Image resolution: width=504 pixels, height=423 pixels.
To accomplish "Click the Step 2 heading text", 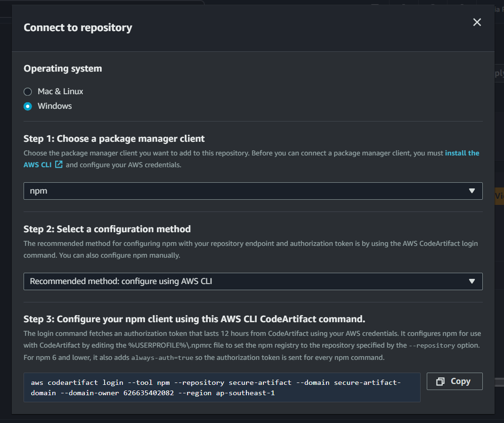I will [x=107, y=229].
